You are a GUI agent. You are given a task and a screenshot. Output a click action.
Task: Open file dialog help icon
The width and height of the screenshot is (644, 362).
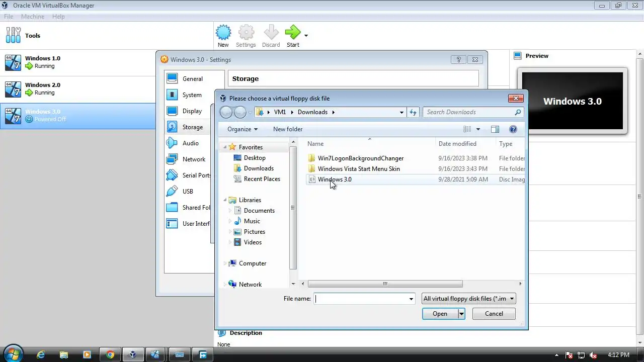coord(513,129)
